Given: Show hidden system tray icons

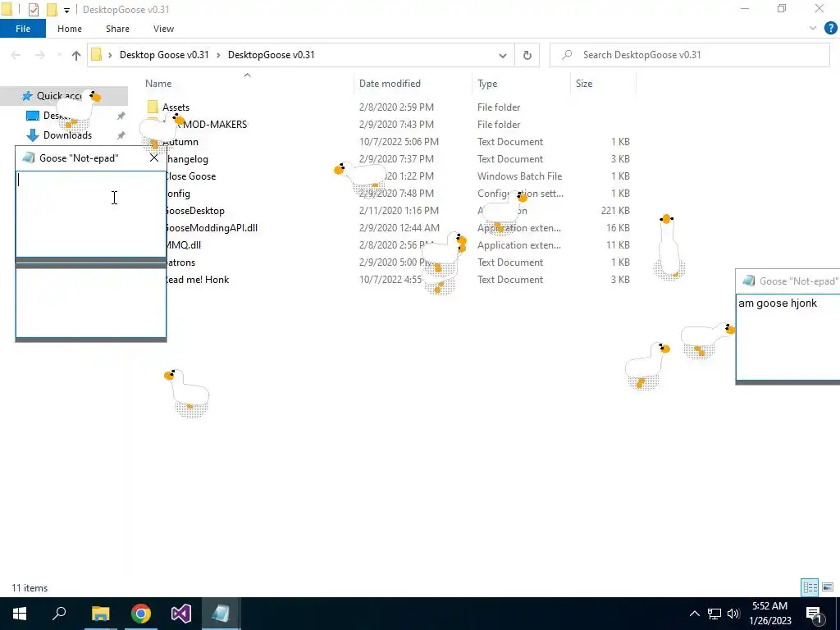Looking at the screenshot, I should pos(694,614).
